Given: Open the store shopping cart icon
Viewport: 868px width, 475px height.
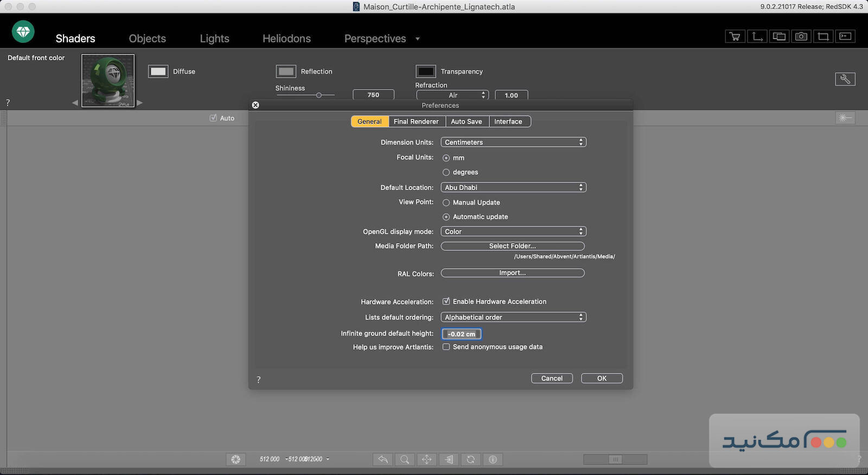Looking at the screenshot, I should [x=735, y=36].
